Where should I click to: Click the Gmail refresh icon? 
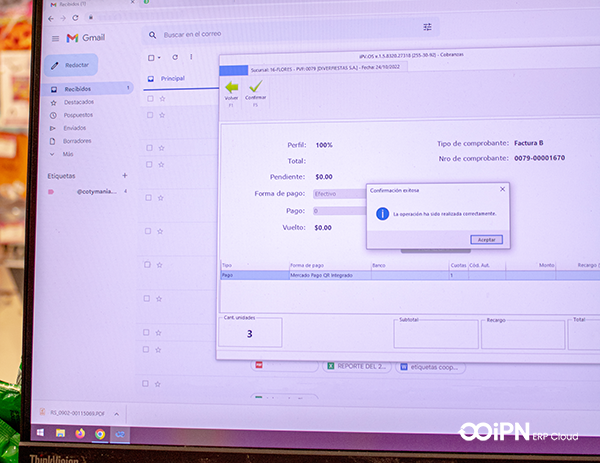(x=175, y=58)
